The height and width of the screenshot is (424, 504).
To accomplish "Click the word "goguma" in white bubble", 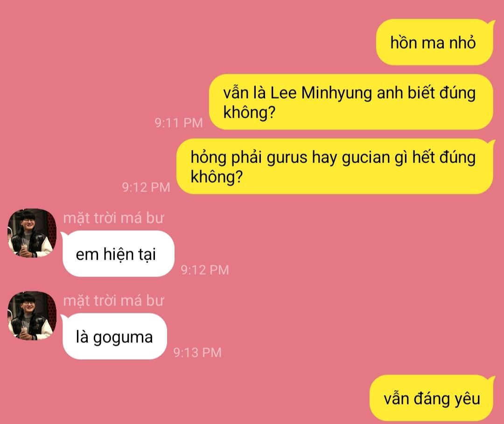I will (123, 338).
